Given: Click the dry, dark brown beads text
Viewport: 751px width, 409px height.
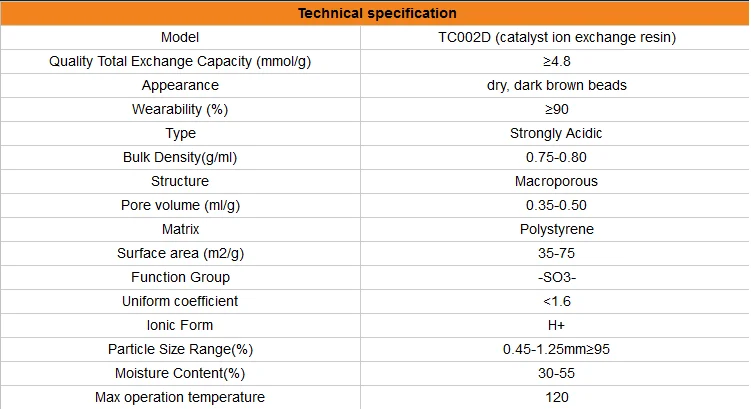Looking at the screenshot, I should [x=557, y=85].
